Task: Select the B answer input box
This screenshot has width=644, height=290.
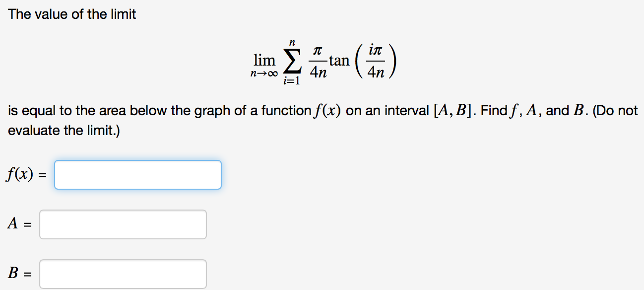Action: 123,274
